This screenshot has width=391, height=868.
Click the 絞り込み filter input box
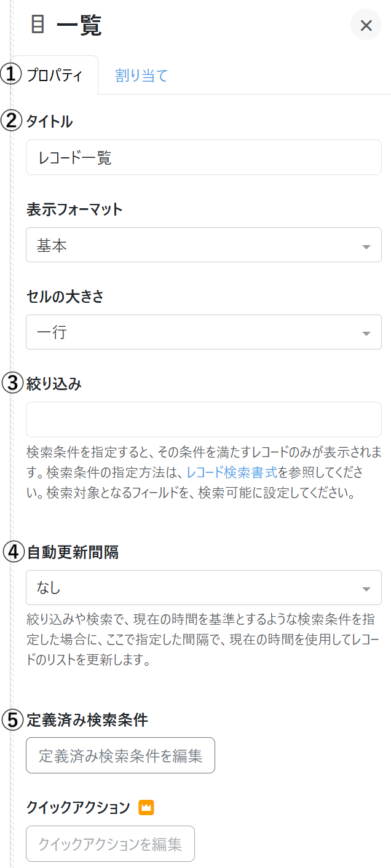click(x=203, y=420)
